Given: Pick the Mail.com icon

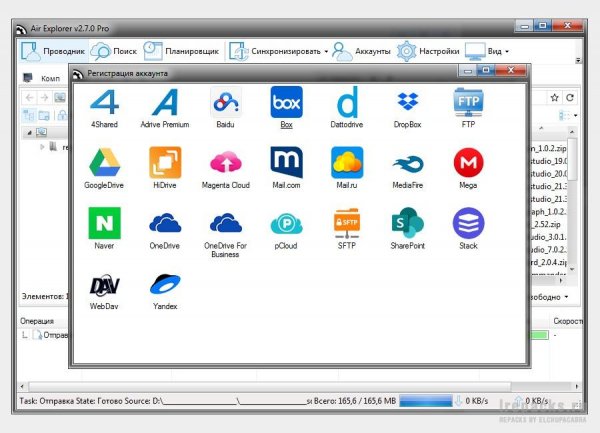Looking at the screenshot, I should point(286,168).
